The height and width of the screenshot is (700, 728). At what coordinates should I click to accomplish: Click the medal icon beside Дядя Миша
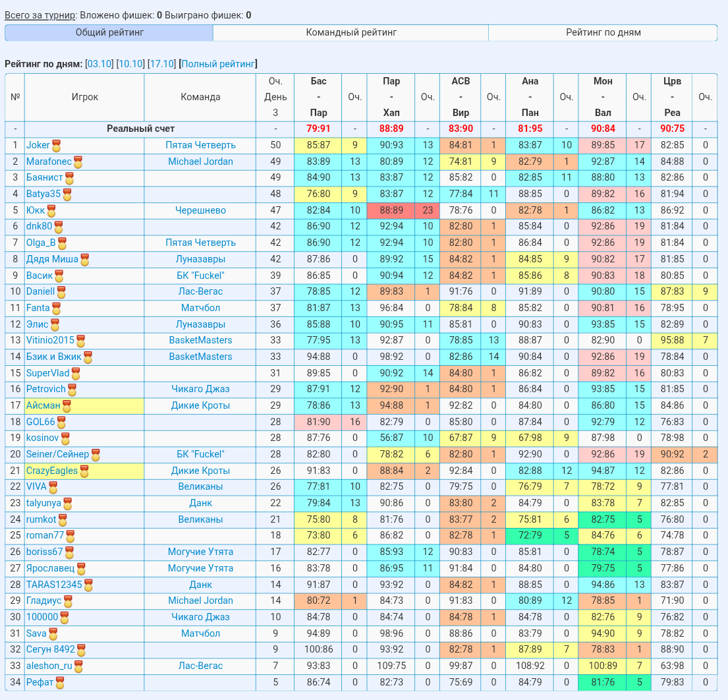click(x=84, y=260)
